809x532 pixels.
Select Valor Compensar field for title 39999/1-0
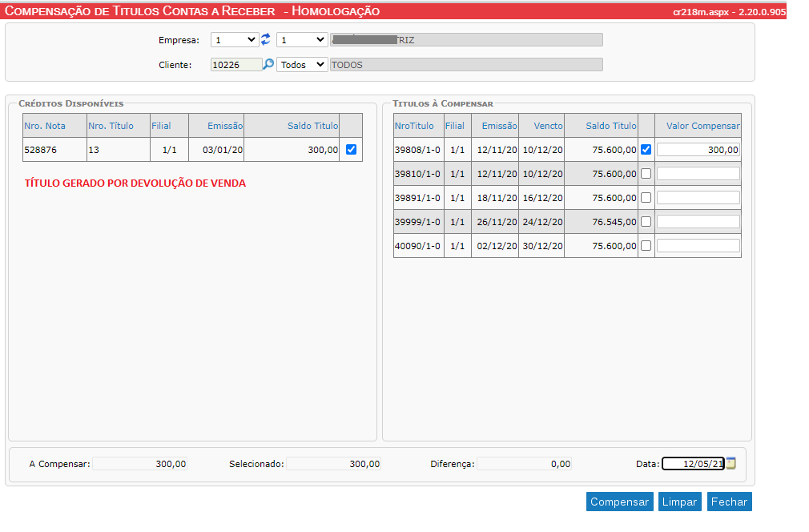698,222
